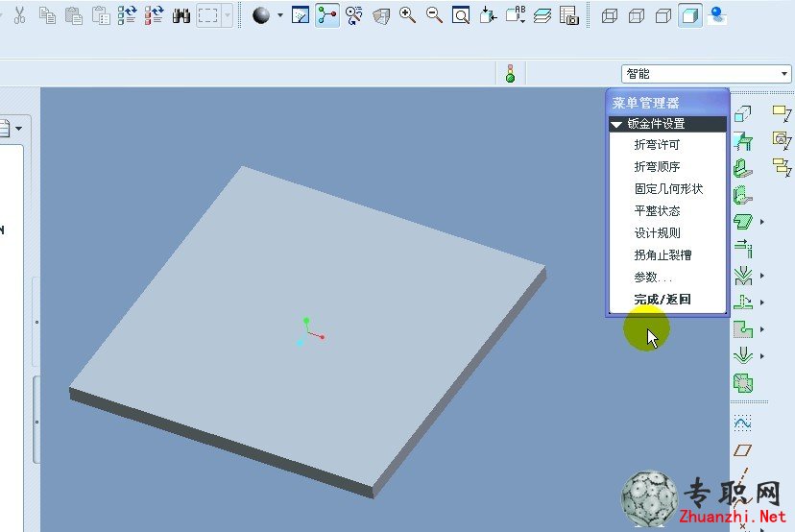Viewport: 795px width, 532px height.
Task: Click the orient sketch view icon
Action: pos(301,15)
